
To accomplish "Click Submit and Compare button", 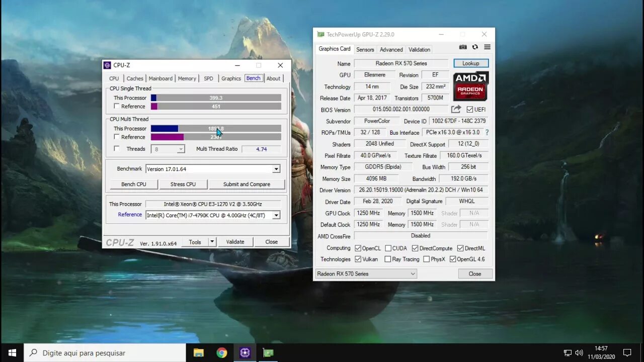I will coord(247,185).
